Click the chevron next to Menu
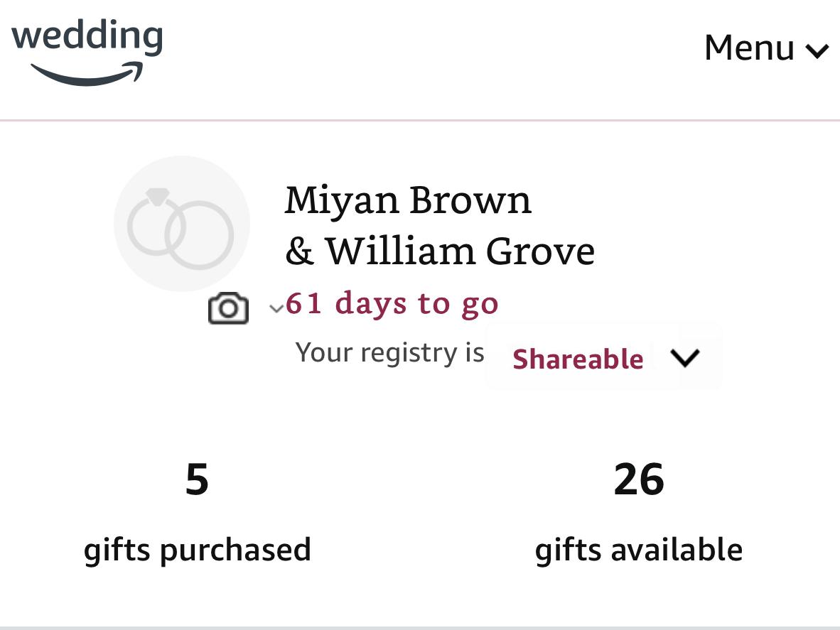Screen dimensions: 840x630 pos(817,51)
